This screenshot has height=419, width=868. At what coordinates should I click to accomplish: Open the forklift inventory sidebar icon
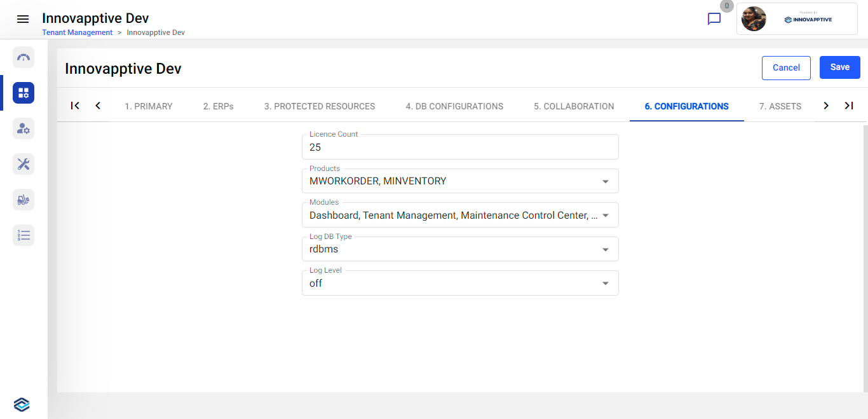(x=24, y=200)
